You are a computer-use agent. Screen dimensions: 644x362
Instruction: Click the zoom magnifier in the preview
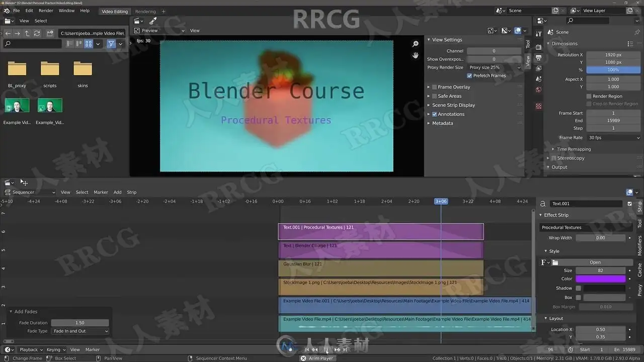click(416, 44)
